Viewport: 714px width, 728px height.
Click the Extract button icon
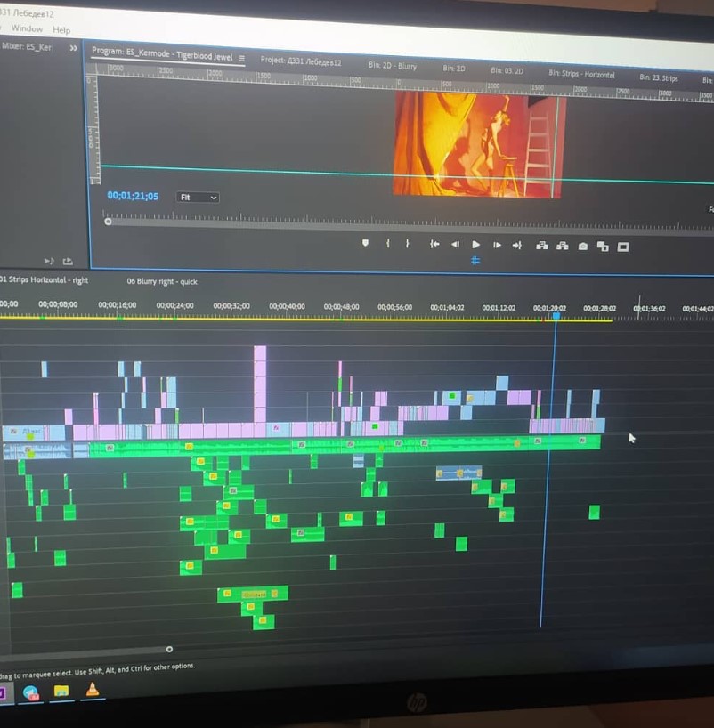(x=562, y=246)
